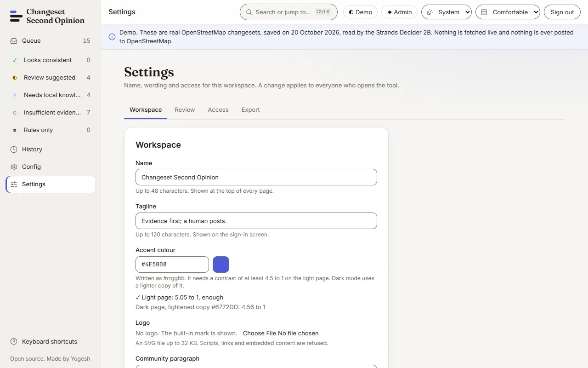Open Keyboard shortcuts link

[x=50, y=342]
